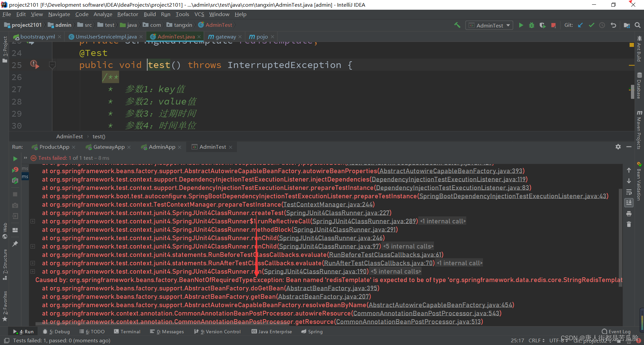Expand the fold on SpringJUnit4ClassRunner.java:97 line

(x=33, y=246)
